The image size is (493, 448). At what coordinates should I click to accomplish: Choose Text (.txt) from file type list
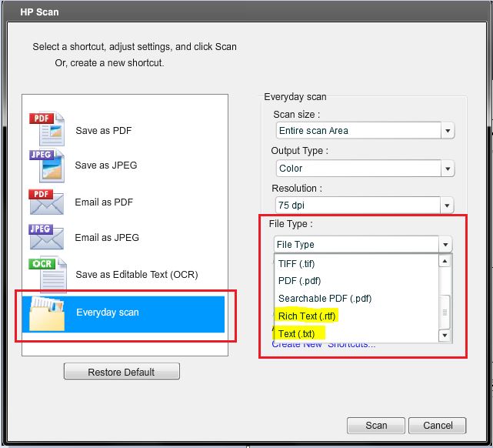[296, 333]
